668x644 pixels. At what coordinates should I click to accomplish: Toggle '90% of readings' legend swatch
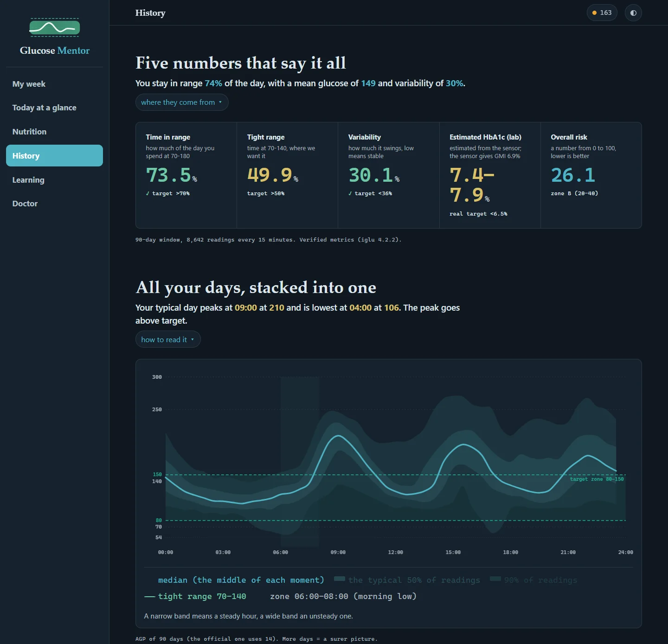495,579
